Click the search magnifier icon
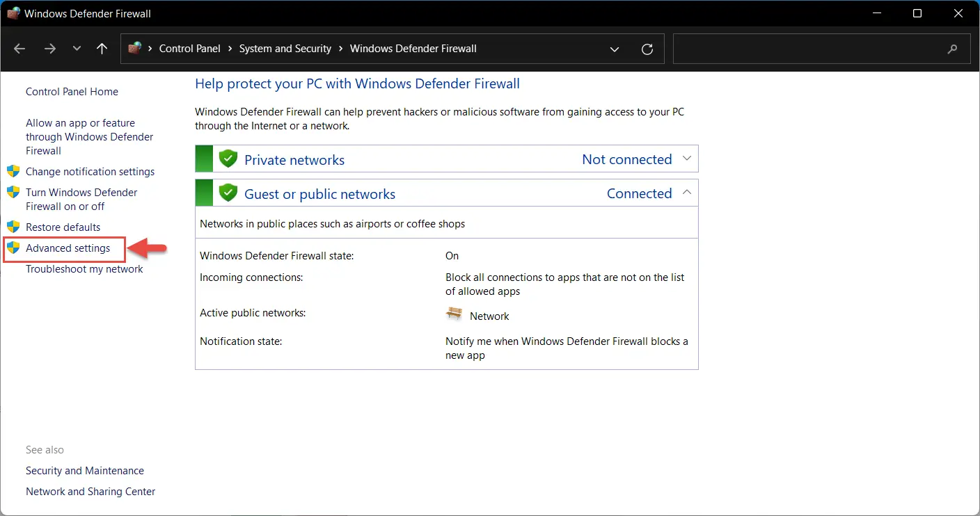The height and width of the screenshot is (516, 980). click(953, 49)
